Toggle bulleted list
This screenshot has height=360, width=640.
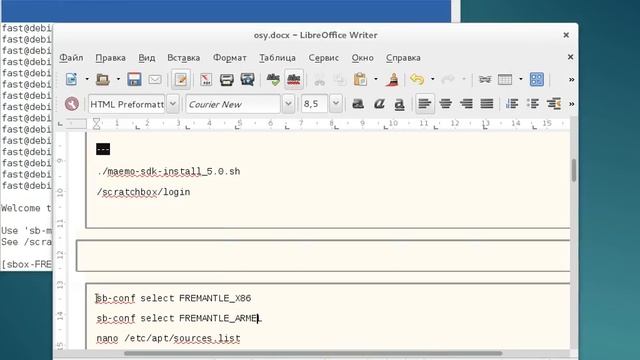coord(533,104)
